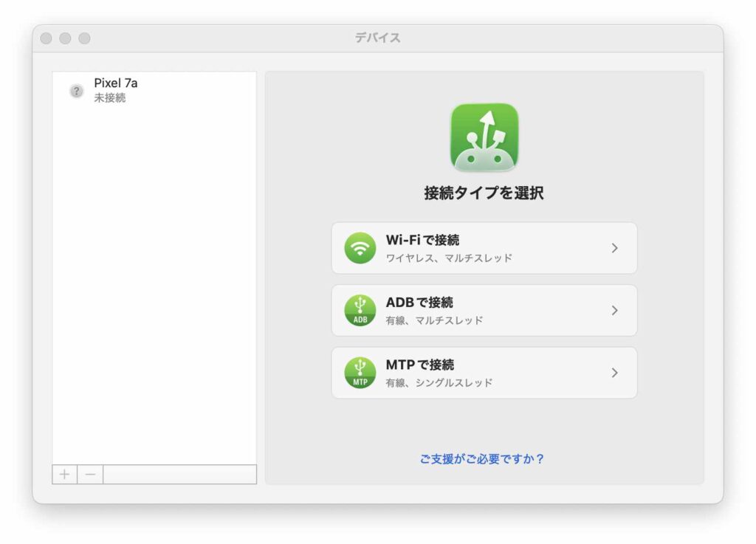Screen dimensions: 756x544
Task: Add a device with the plus button
Action: [x=65, y=474]
